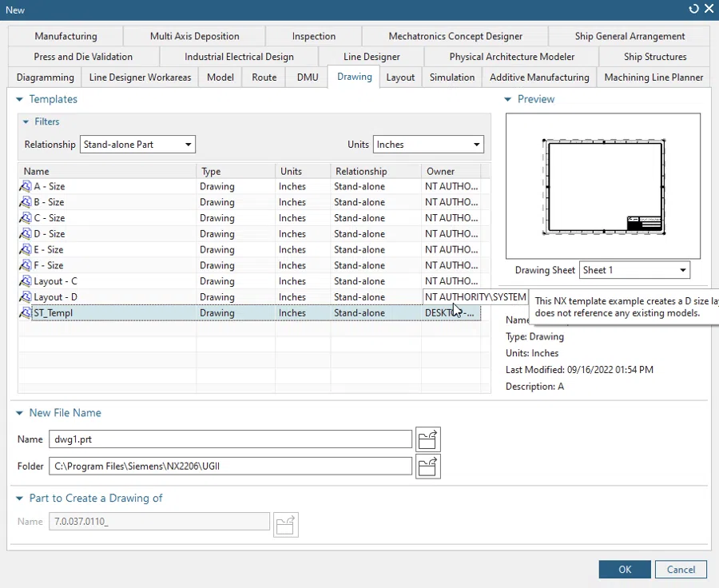Select the DMU tab
The image size is (719, 588).
tap(308, 77)
